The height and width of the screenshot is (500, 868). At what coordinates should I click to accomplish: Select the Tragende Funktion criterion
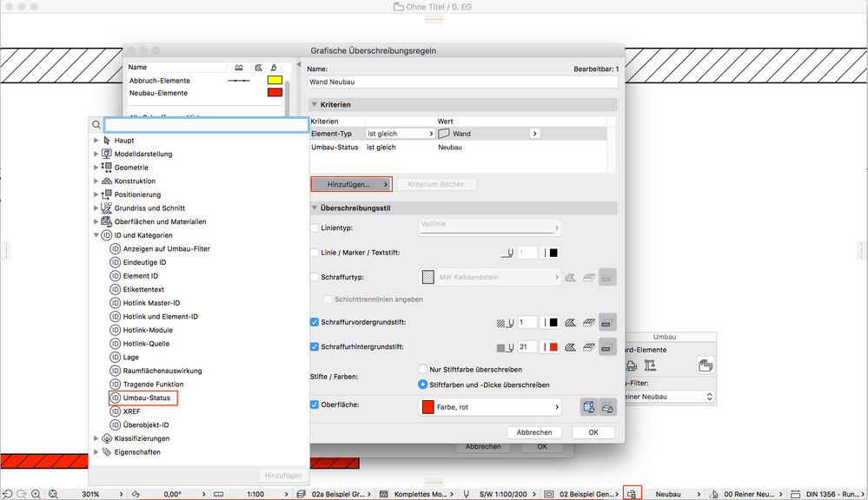[x=153, y=385]
